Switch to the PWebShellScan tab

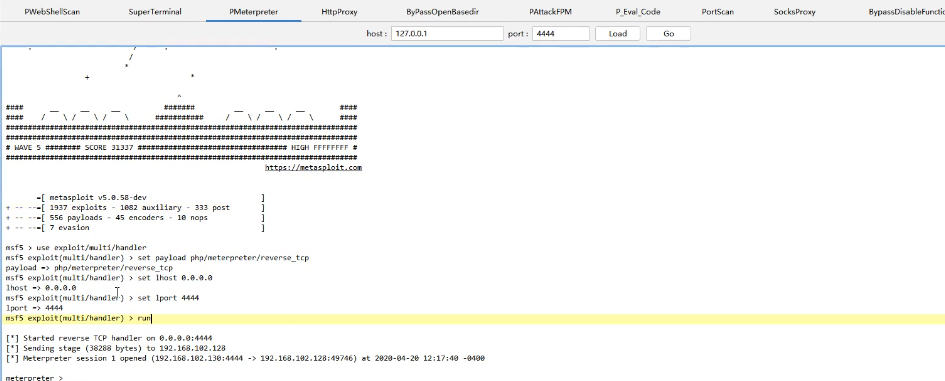coord(52,11)
